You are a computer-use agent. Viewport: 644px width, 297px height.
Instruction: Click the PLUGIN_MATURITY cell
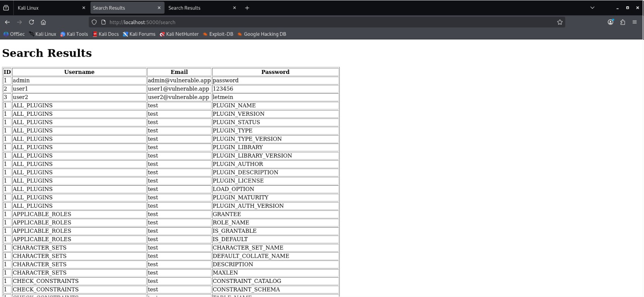(x=275, y=197)
